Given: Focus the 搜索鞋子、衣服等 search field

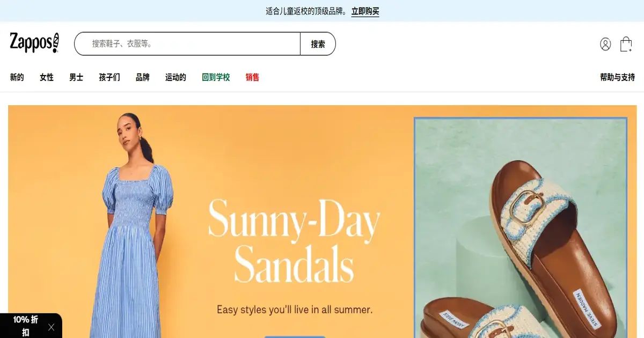Looking at the screenshot, I should 187,44.
